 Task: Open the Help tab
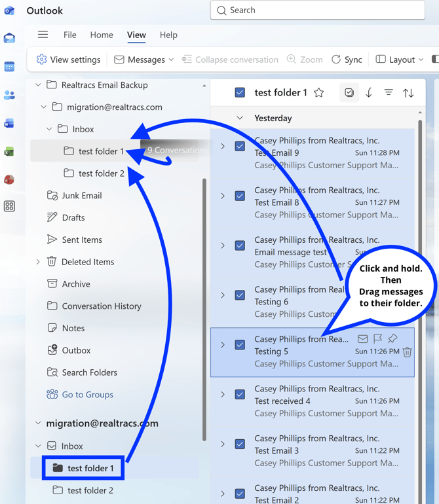tap(168, 35)
